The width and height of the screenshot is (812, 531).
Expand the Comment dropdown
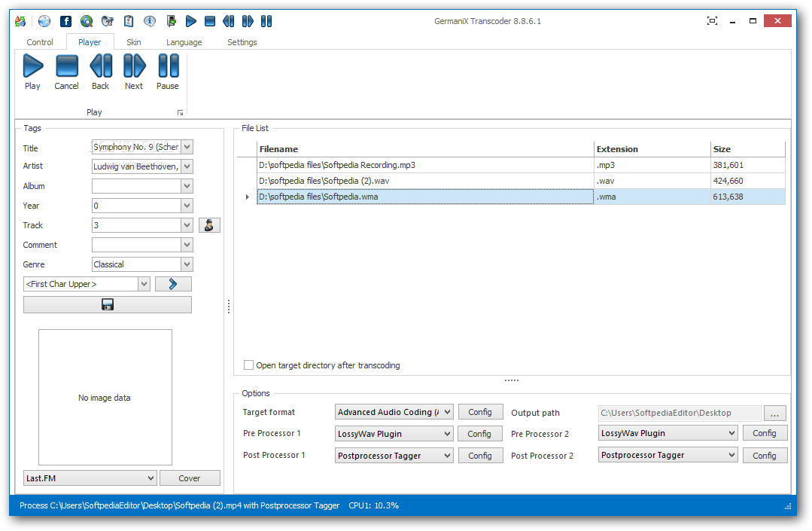(x=187, y=245)
